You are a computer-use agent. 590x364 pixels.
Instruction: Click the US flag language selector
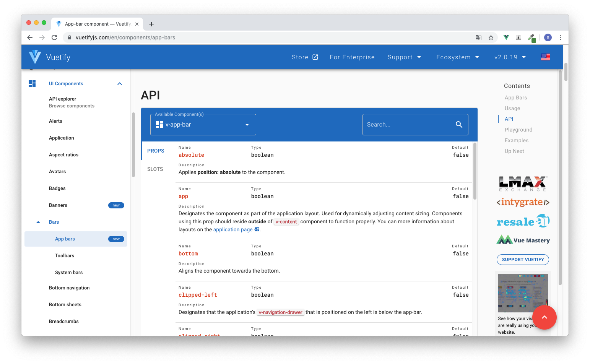tap(546, 57)
